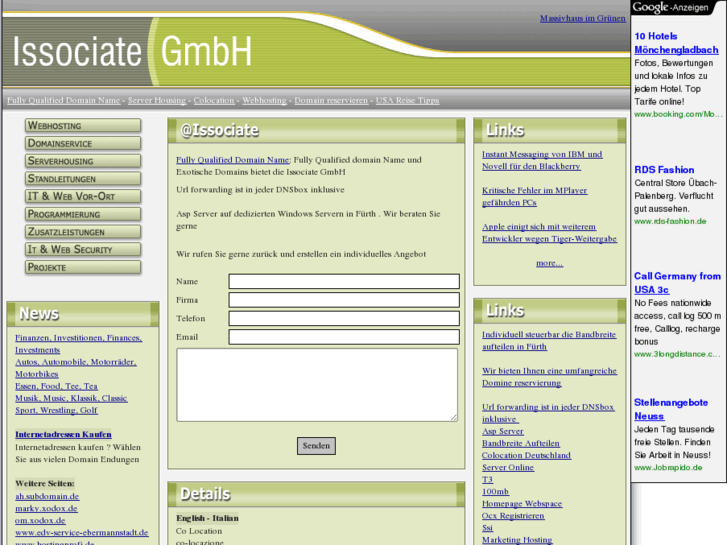Click into the Telefon field
The height and width of the screenshot is (545, 727).
344,318
